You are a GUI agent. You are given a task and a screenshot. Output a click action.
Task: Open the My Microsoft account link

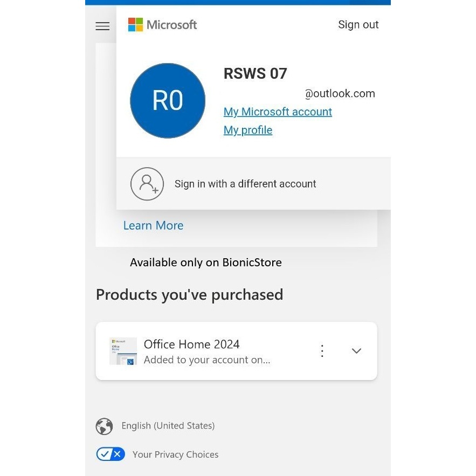click(x=278, y=112)
